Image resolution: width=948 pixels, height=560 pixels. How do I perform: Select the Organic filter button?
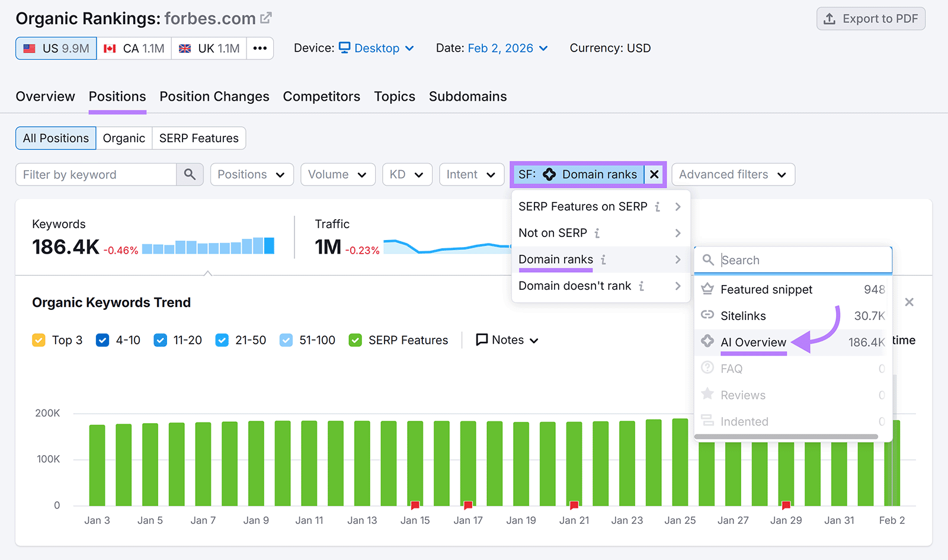124,138
